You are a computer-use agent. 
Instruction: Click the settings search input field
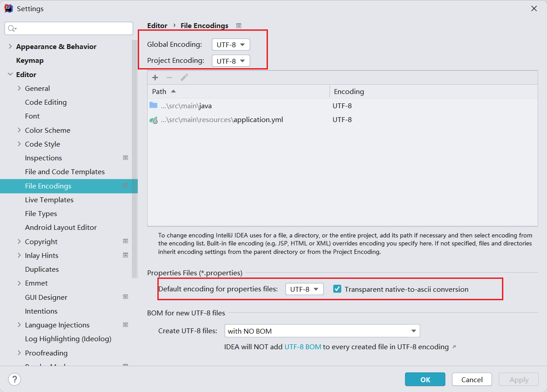[x=69, y=29]
